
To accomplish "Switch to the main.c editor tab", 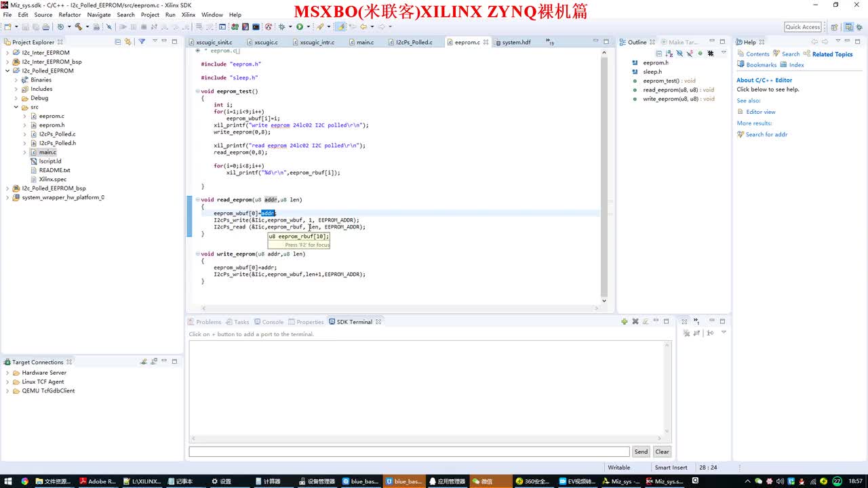I will [365, 42].
